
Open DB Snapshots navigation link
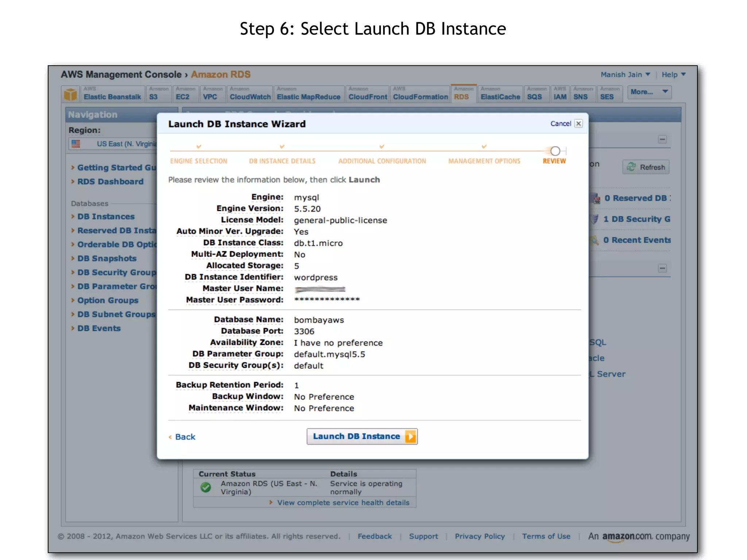click(107, 258)
